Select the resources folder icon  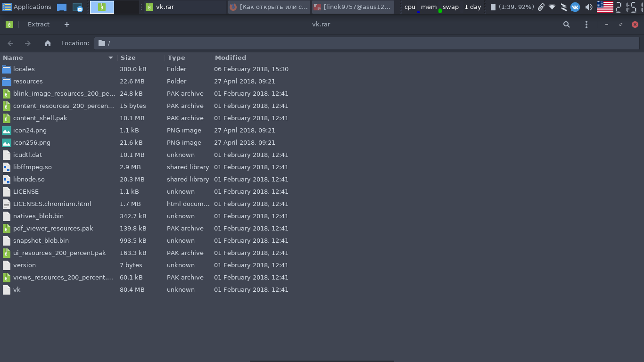(x=7, y=82)
